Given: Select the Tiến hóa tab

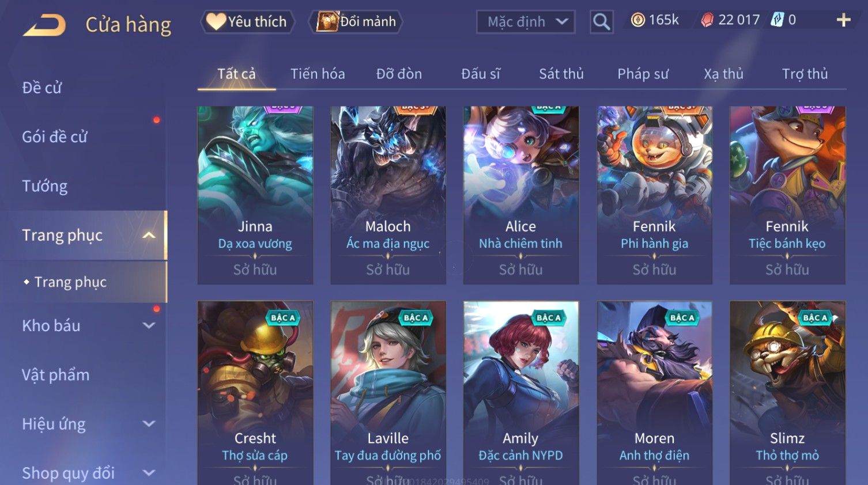Looking at the screenshot, I should pyautogui.click(x=318, y=74).
